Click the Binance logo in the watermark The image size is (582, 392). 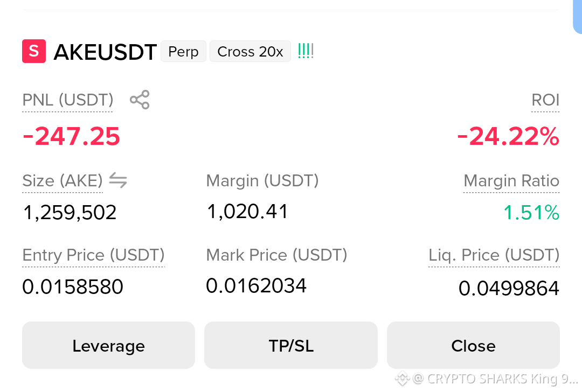pos(402,379)
